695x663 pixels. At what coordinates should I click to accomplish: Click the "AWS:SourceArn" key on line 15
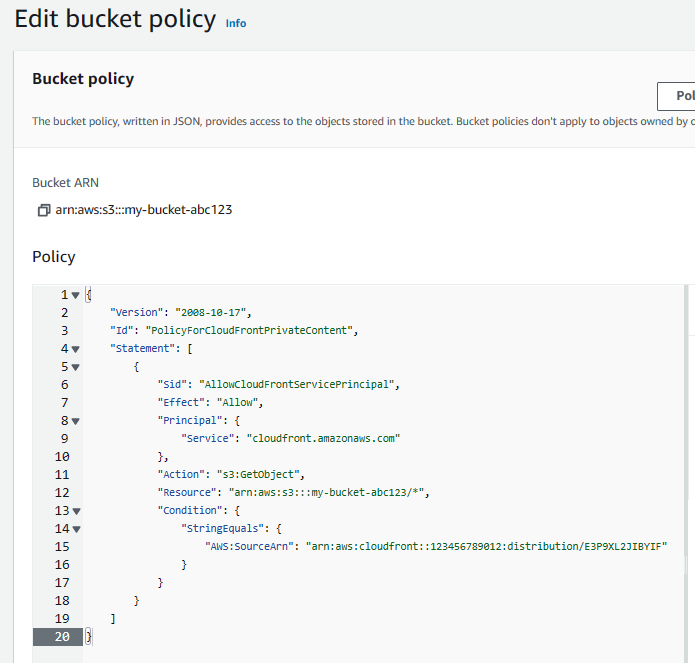tap(249, 546)
